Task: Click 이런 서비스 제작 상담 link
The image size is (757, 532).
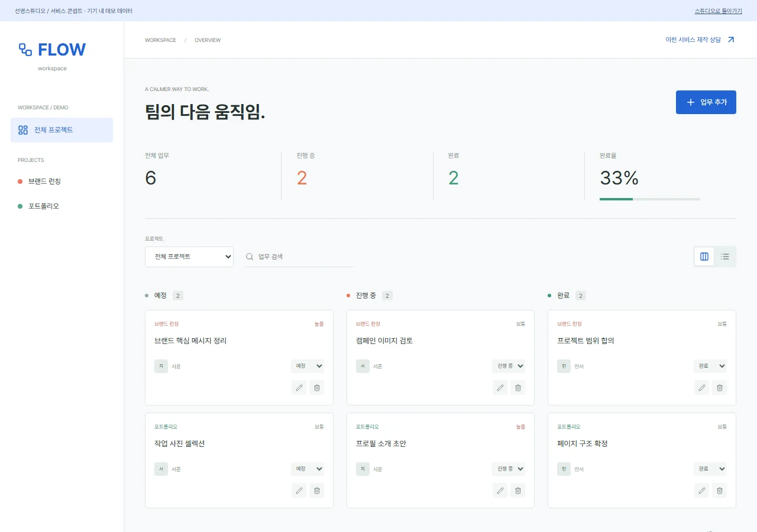Action: tap(700, 40)
